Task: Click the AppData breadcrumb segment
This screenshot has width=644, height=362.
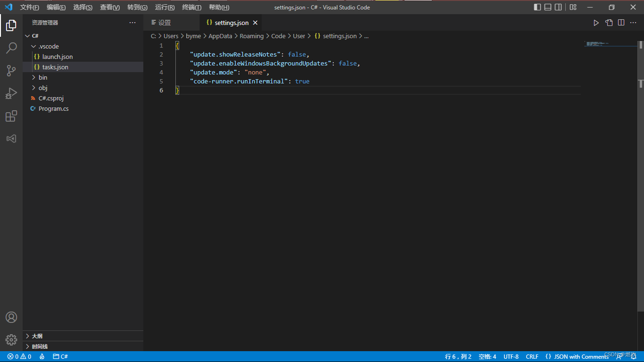Action: (x=220, y=36)
